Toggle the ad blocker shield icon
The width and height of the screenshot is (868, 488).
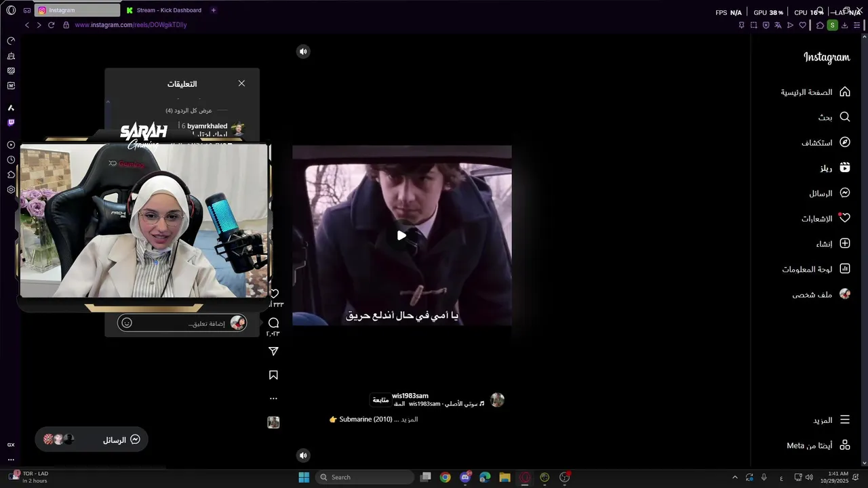(x=766, y=25)
